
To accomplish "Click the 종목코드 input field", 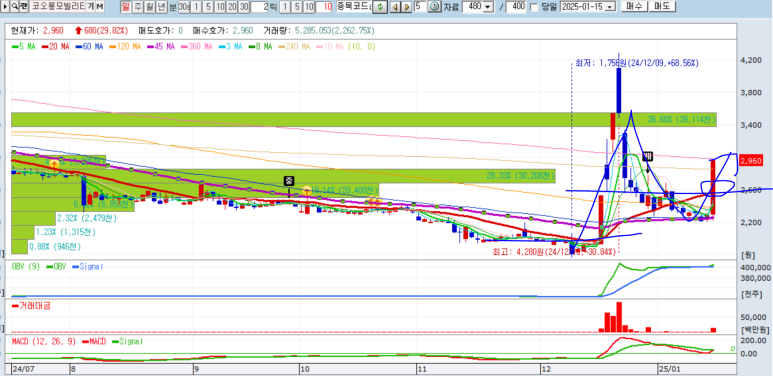I will [354, 6].
